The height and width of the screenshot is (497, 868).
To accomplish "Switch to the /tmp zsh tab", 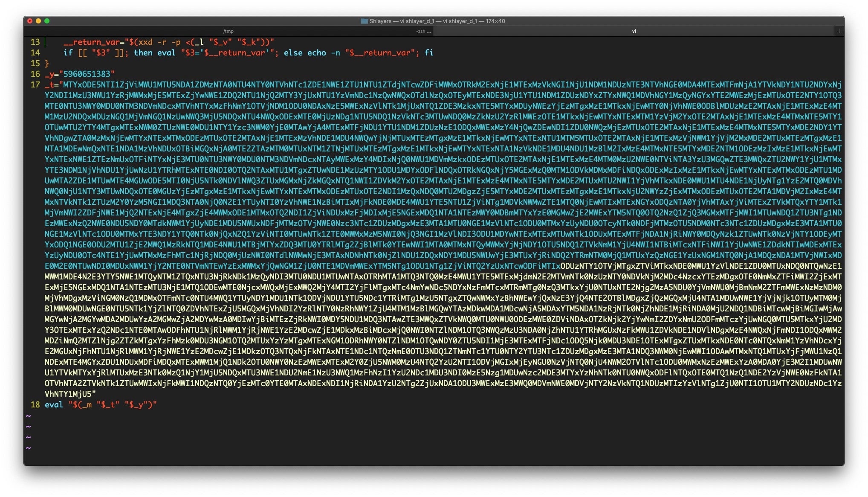I will click(x=229, y=31).
